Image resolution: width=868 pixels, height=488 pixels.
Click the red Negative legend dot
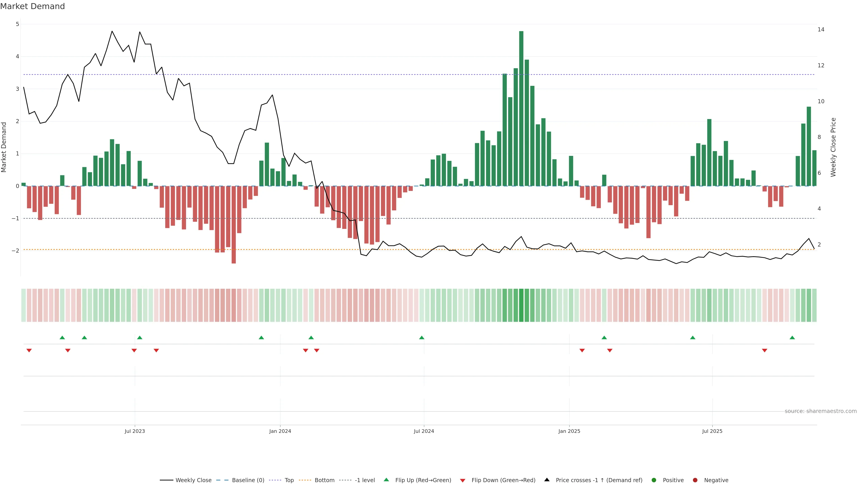(695, 480)
